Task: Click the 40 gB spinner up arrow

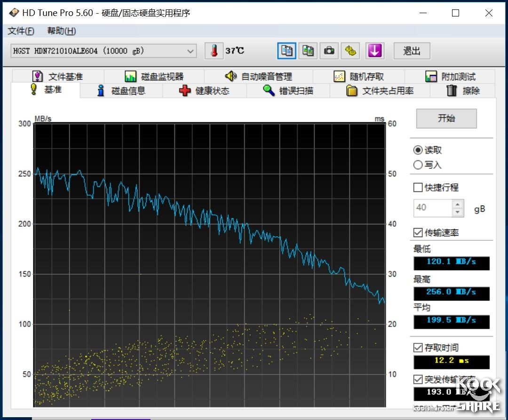Action: tap(458, 205)
